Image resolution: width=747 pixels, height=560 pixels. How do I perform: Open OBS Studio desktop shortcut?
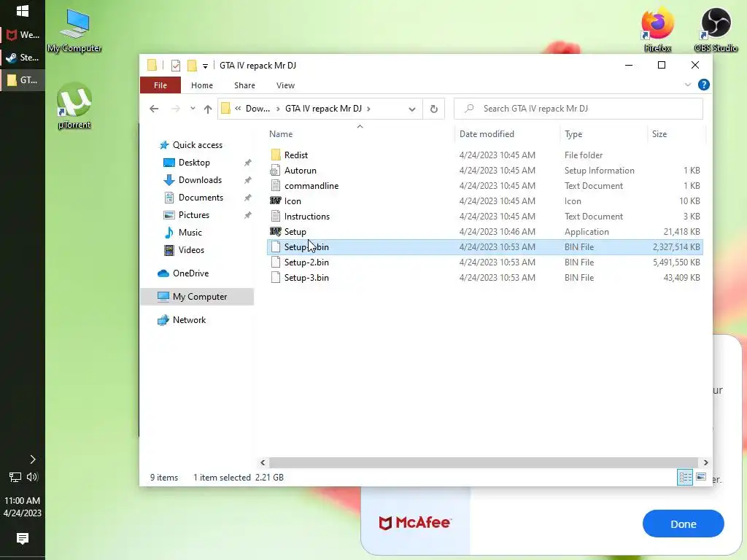click(716, 29)
